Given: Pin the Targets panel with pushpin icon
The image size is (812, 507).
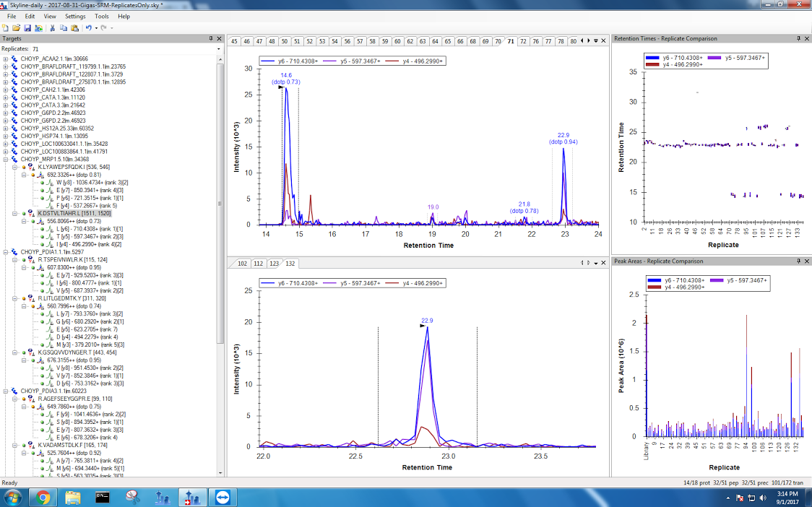Looking at the screenshot, I should (x=211, y=38).
